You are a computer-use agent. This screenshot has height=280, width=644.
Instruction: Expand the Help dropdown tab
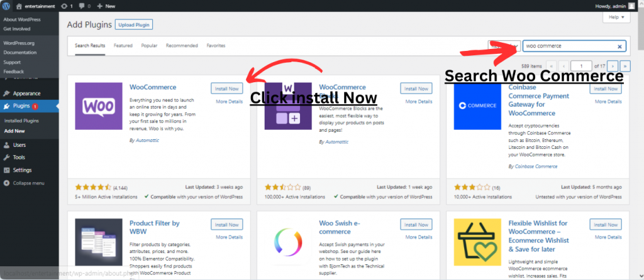616,17
